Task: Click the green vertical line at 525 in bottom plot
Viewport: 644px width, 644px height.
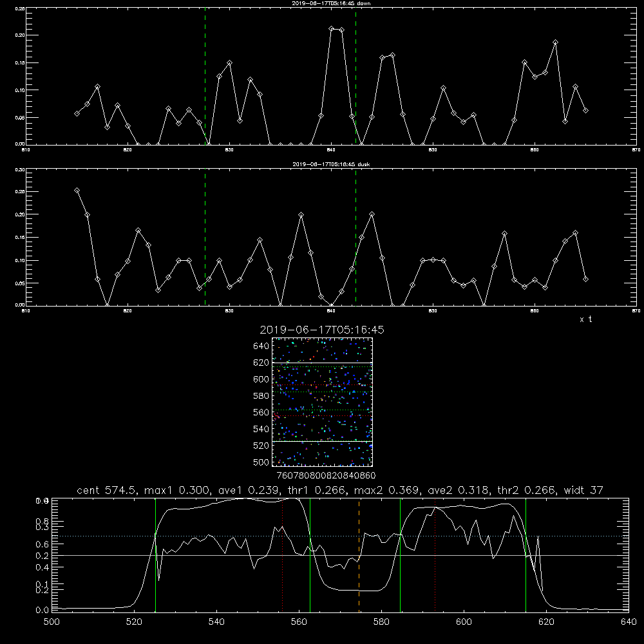Action: tap(155, 555)
